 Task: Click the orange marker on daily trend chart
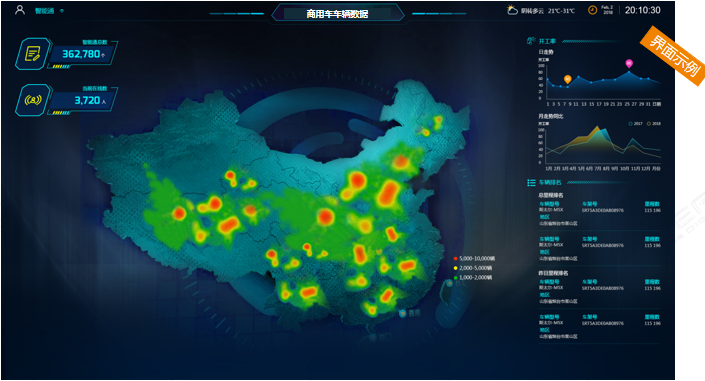click(x=567, y=79)
